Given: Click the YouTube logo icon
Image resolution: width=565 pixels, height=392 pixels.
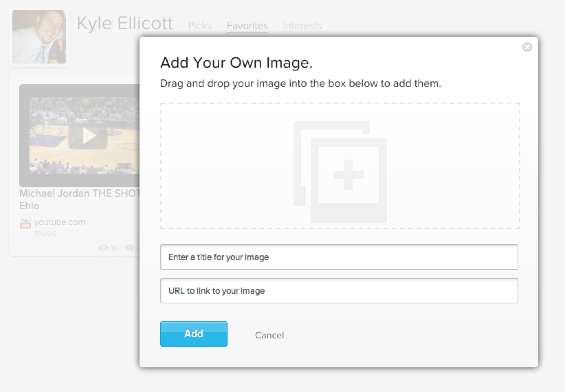Looking at the screenshot, I should click(x=25, y=223).
